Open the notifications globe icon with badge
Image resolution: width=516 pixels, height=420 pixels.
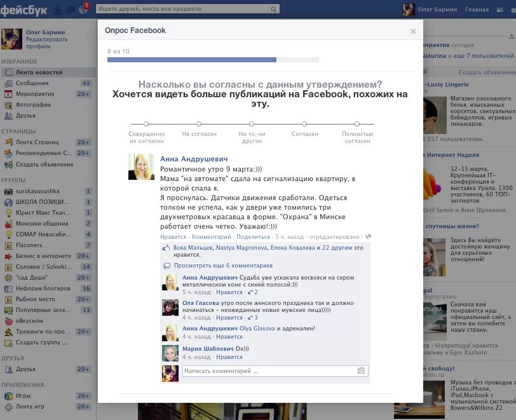pos(84,10)
